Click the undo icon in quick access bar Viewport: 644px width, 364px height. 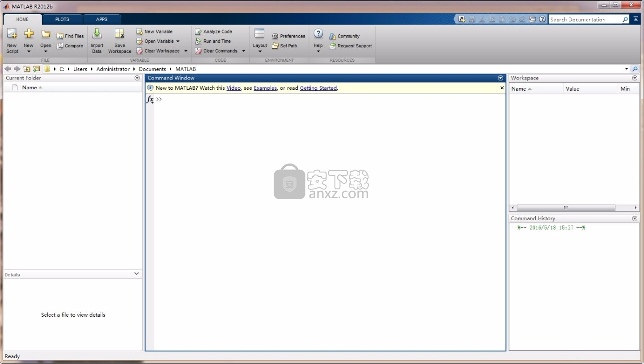(x=512, y=19)
